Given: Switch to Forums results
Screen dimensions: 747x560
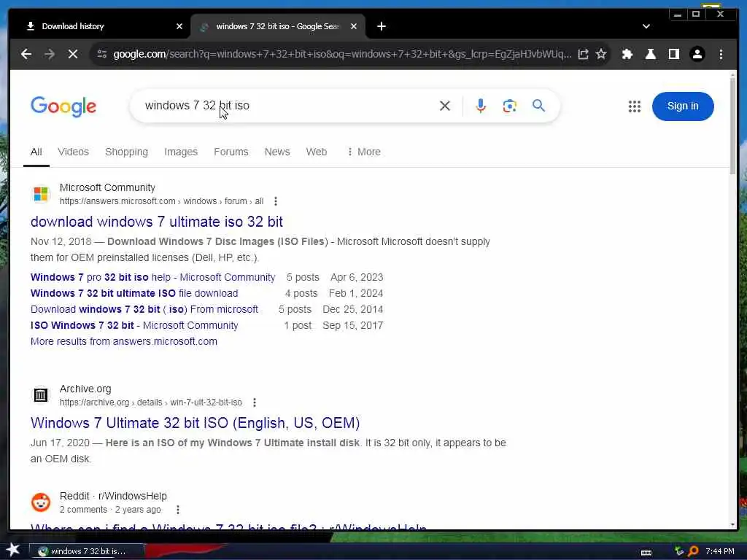Looking at the screenshot, I should (x=231, y=152).
